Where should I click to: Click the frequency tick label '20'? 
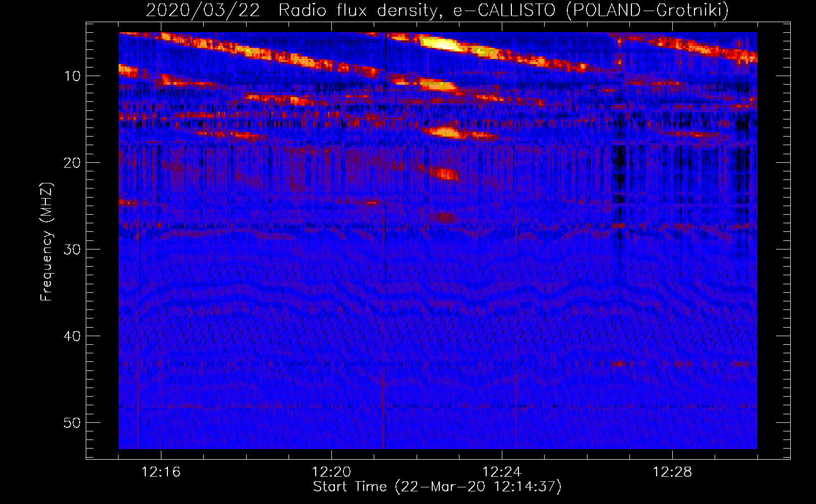(x=72, y=163)
